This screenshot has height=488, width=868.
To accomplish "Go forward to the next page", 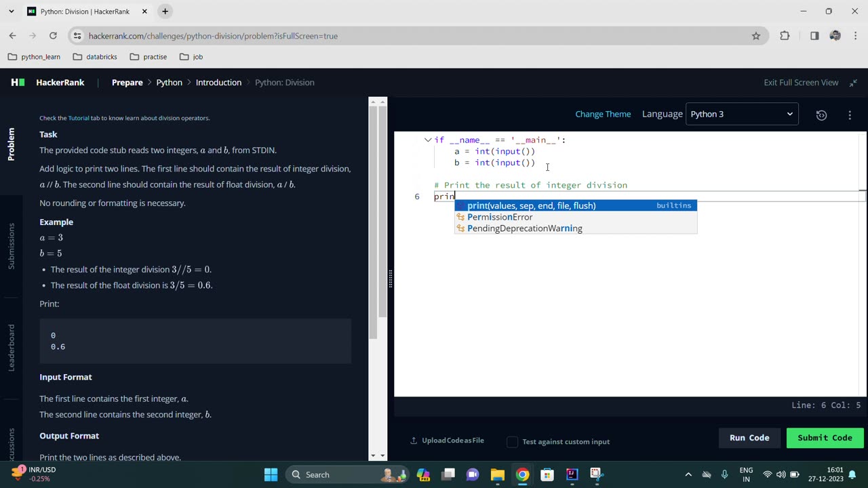I will 33,36.
